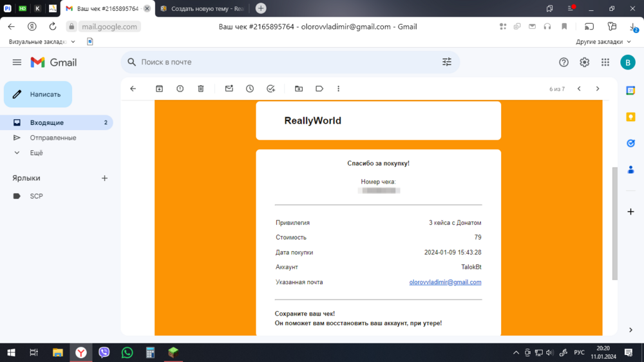This screenshot has width=644, height=362.
Task: Open Входящие inbox folder
Action: tap(57, 122)
